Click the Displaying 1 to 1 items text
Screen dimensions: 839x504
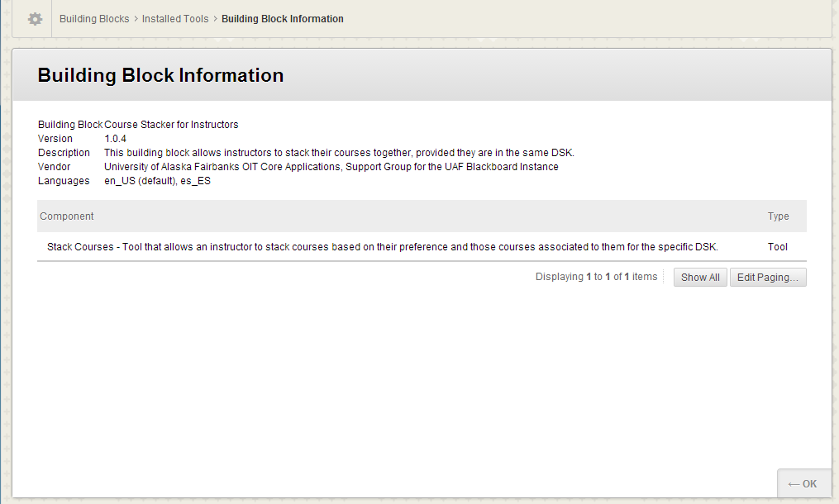[x=596, y=277]
